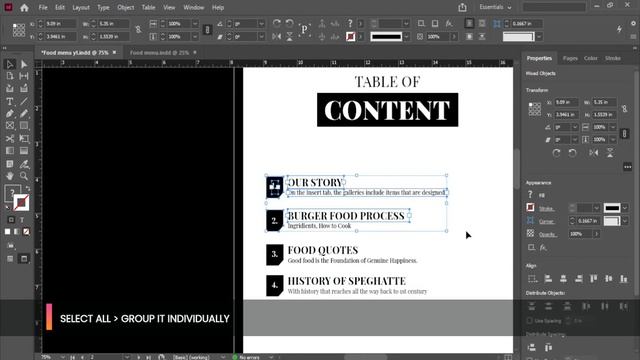The image size is (640, 360).
Task: Select the Scissors tool
Action: 10,139
